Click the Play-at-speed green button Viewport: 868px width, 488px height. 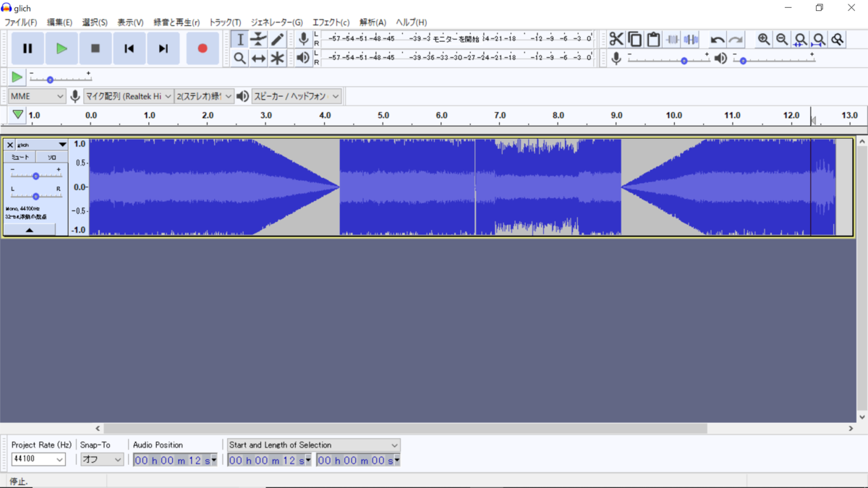pos(17,77)
